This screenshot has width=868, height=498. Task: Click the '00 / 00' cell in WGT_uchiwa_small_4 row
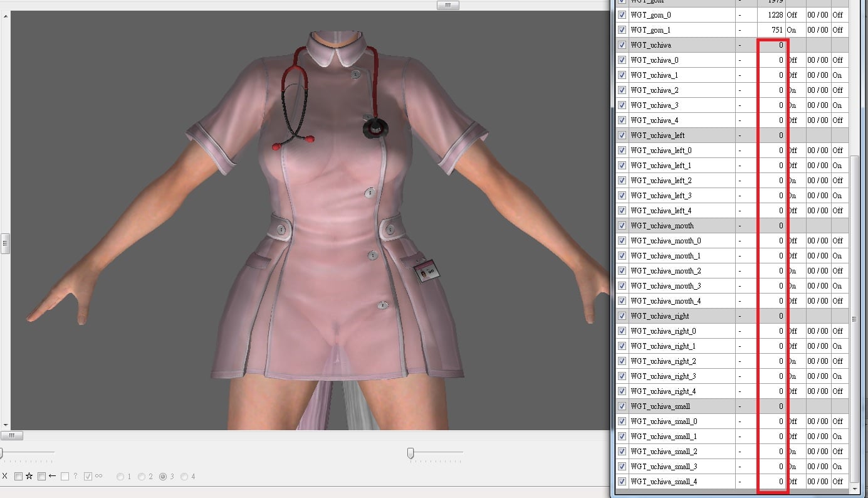817,482
